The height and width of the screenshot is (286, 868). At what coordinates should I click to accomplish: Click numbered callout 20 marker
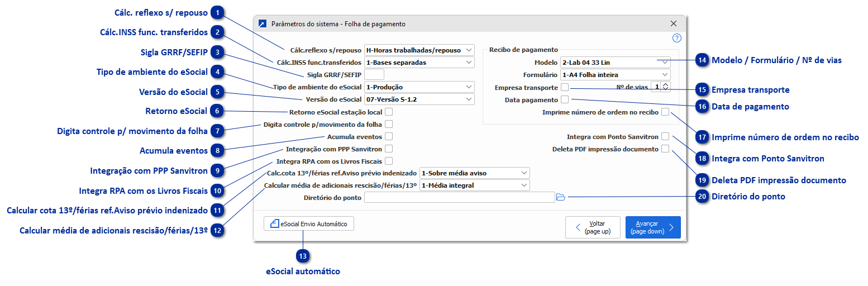702,197
